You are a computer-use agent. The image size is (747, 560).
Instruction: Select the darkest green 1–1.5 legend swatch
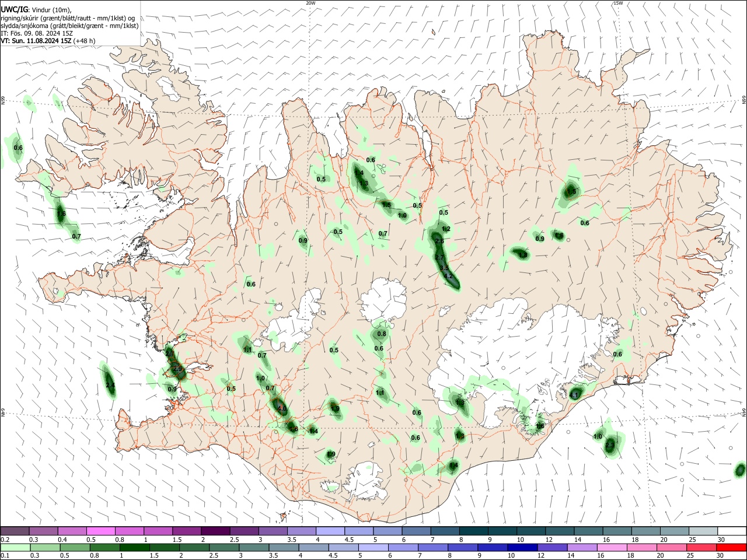click(134, 548)
